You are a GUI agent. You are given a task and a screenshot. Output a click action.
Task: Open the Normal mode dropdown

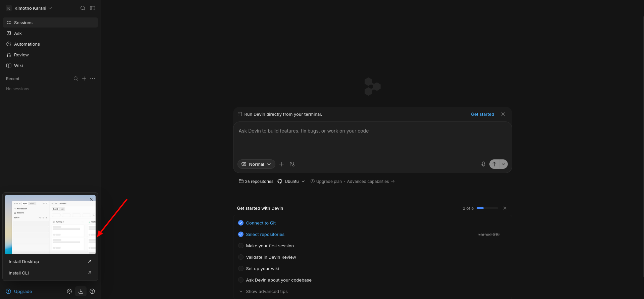[x=256, y=164]
